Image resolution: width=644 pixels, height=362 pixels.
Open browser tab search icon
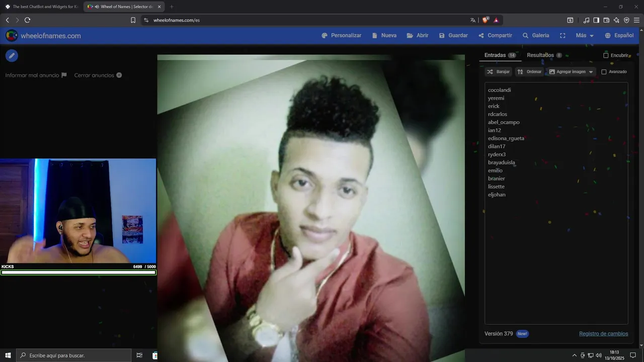[570, 20]
